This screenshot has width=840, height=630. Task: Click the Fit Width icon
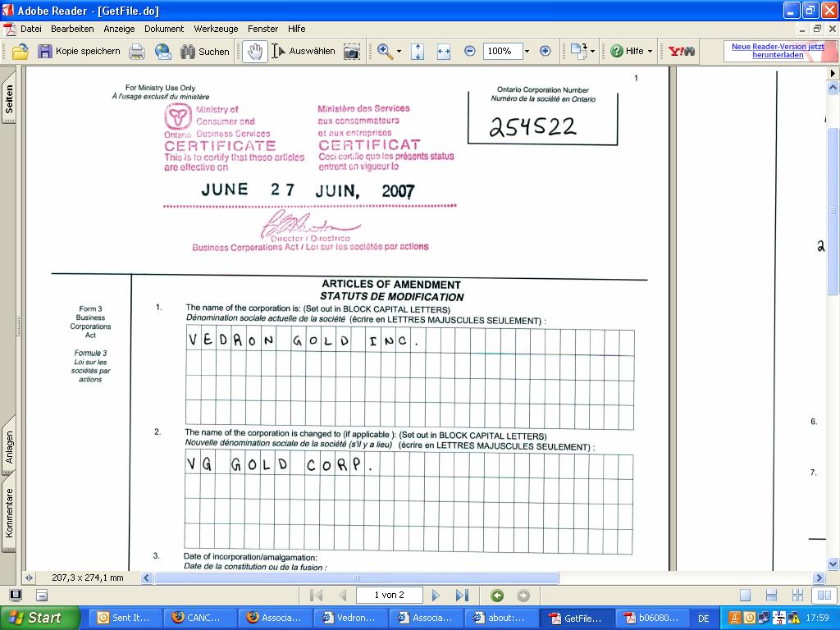(x=444, y=52)
